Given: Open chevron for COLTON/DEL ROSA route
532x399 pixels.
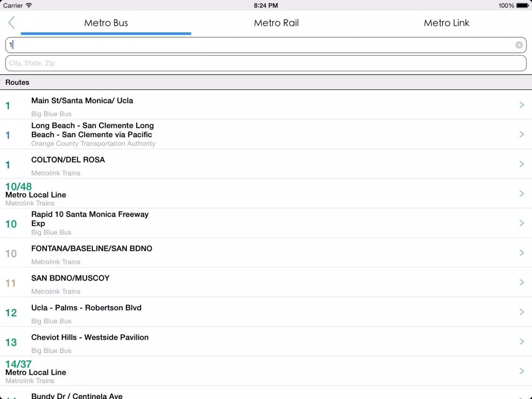Looking at the screenshot, I should [522, 164].
